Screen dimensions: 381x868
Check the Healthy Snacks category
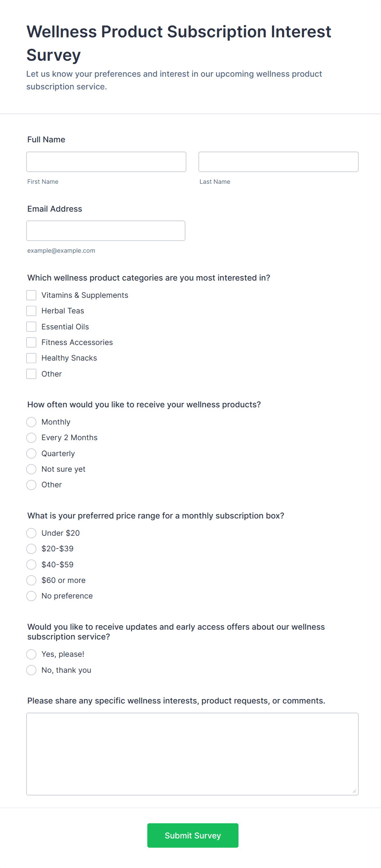pos(31,358)
